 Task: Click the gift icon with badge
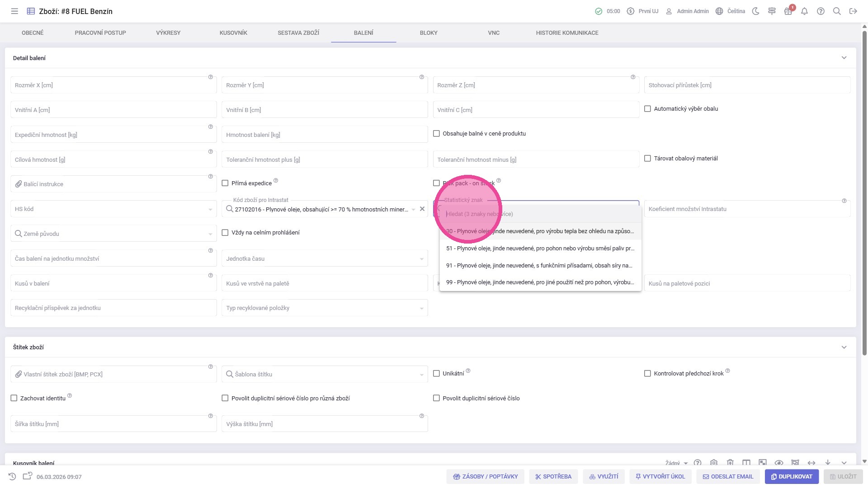tap(788, 11)
